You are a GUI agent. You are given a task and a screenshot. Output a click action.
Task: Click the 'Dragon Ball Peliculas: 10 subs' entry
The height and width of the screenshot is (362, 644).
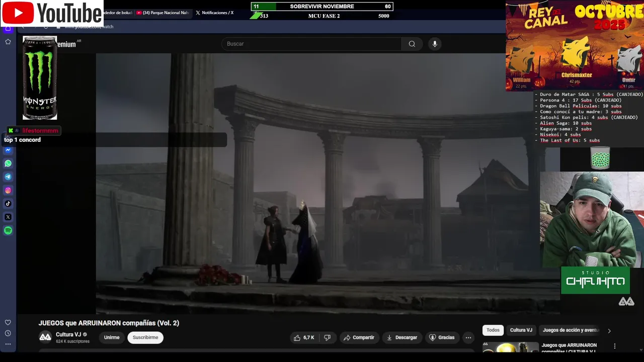point(581,106)
